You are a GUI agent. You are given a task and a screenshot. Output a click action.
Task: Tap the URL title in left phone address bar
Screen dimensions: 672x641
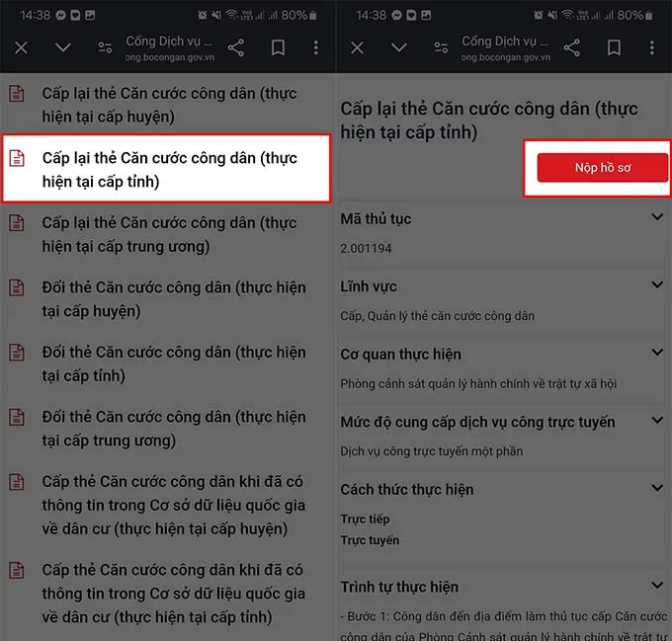pos(169,41)
